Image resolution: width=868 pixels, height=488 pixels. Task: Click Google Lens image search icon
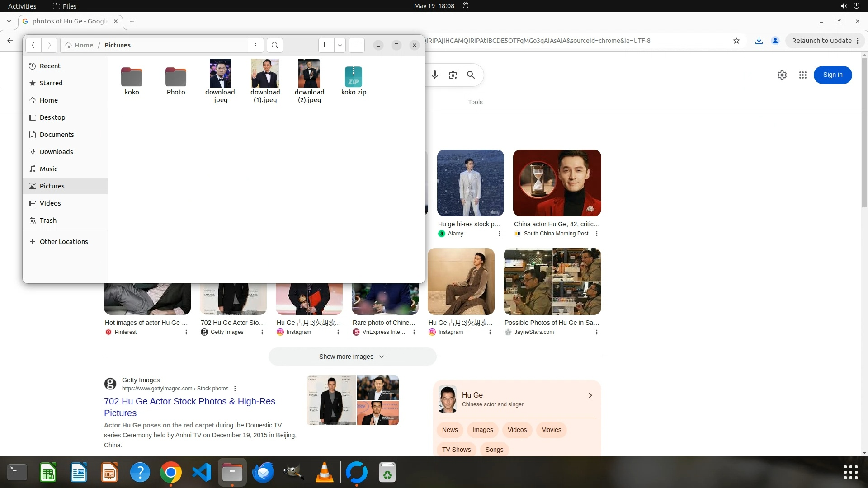click(453, 75)
